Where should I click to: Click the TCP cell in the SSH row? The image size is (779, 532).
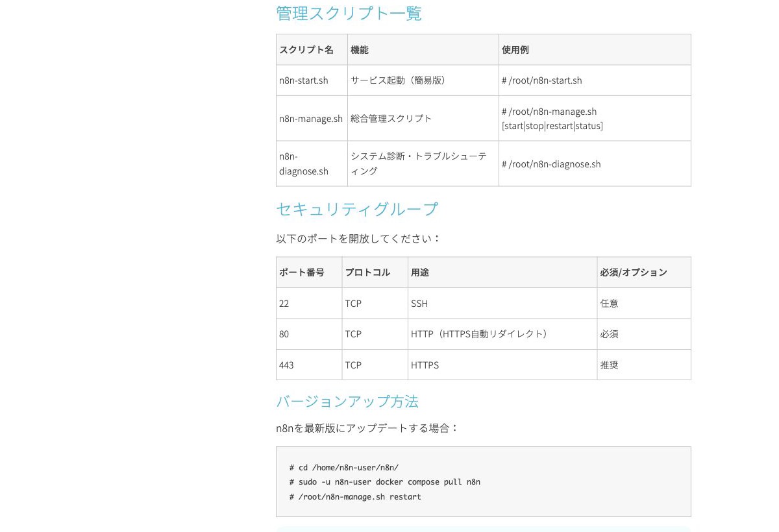pos(375,303)
